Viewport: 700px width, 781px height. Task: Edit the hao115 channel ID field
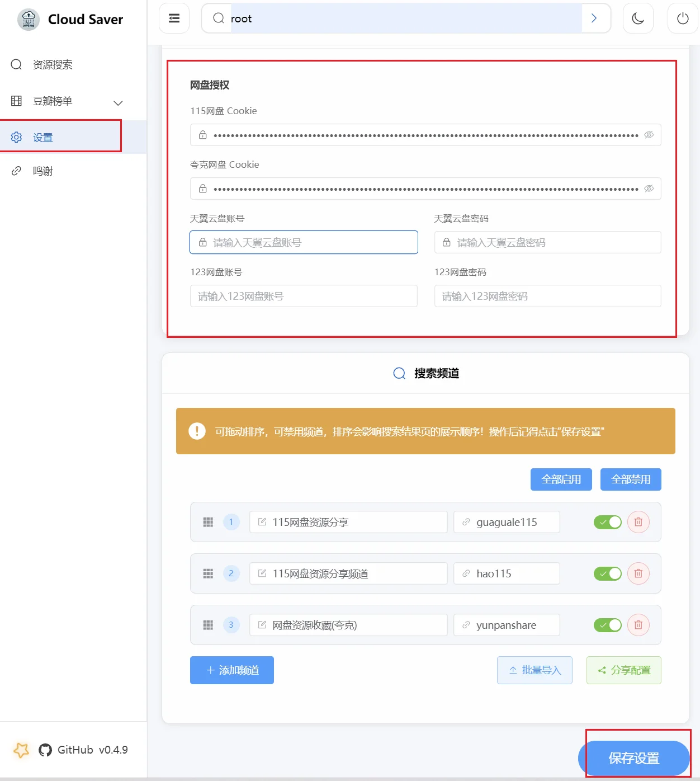coord(507,573)
